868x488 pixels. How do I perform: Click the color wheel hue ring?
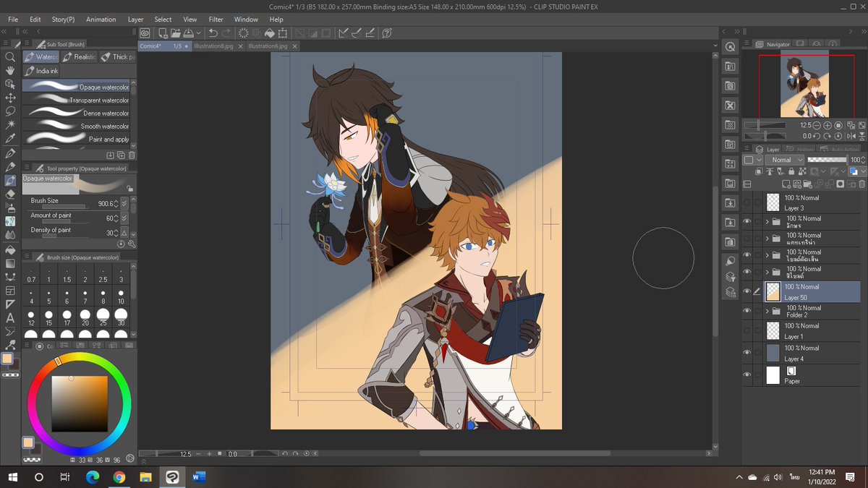pos(80,356)
